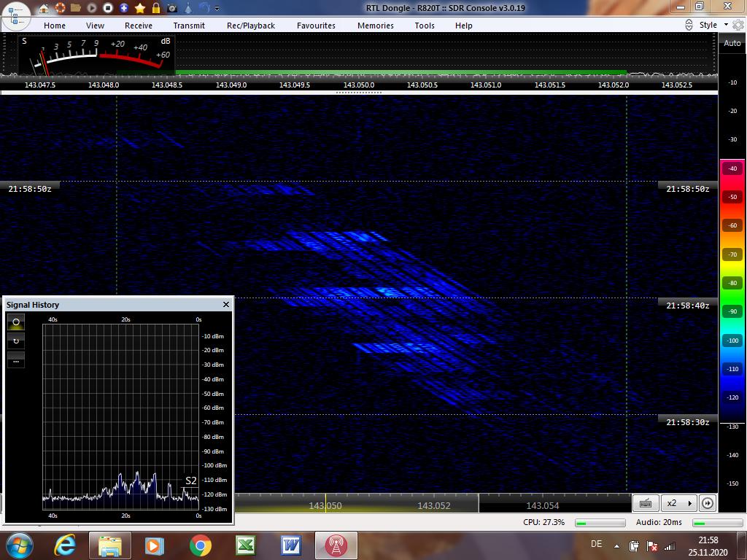The image size is (747, 560).
Task: Open the Style dropdown menu
Action: [x=713, y=25]
